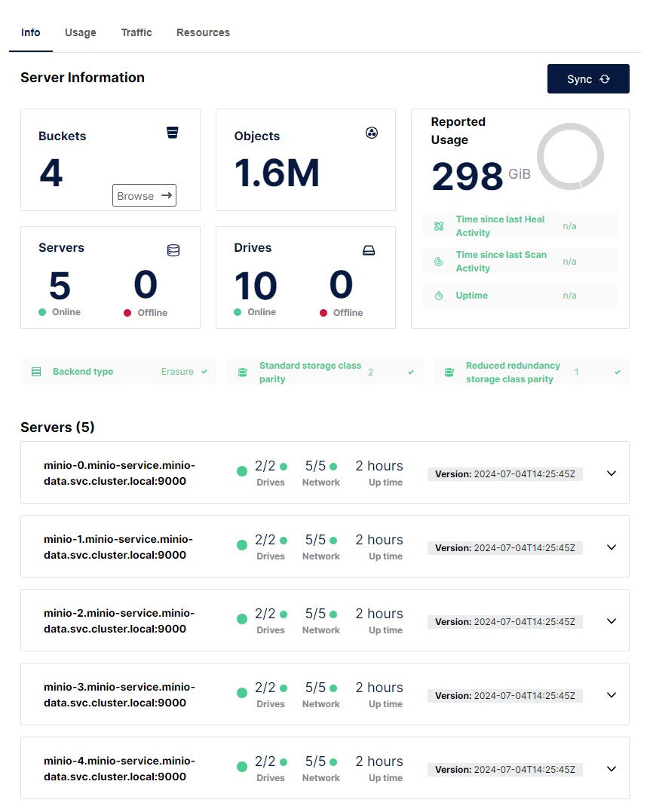This screenshot has width=653, height=812.
Task: Select the Info tab
Action: point(31,32)
